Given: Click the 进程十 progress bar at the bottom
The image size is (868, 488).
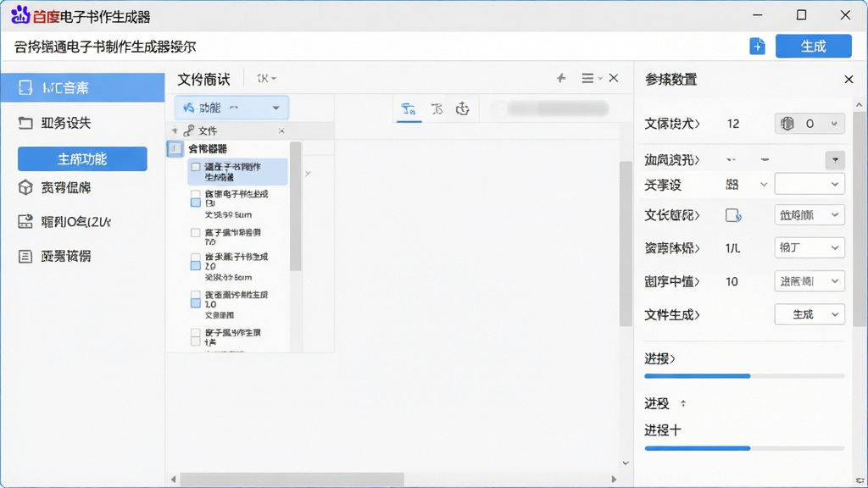Looking at the screenshot, I should click(744, 448).
